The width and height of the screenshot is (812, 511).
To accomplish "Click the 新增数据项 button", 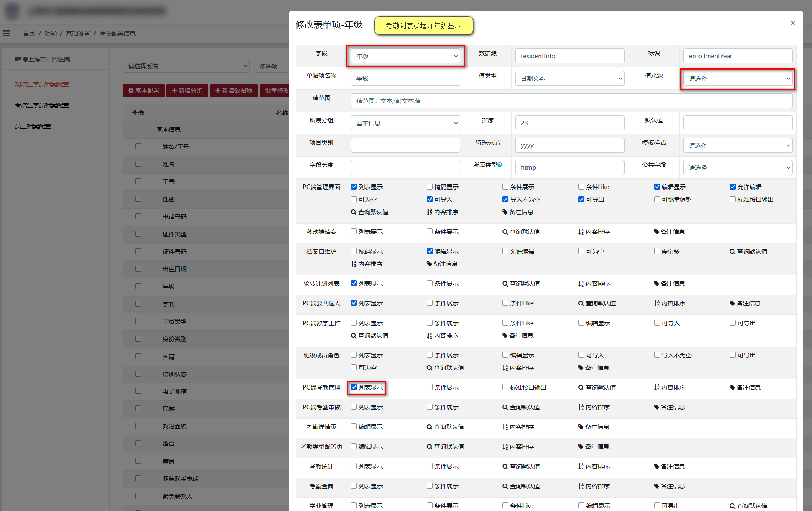I will [234, 91].
